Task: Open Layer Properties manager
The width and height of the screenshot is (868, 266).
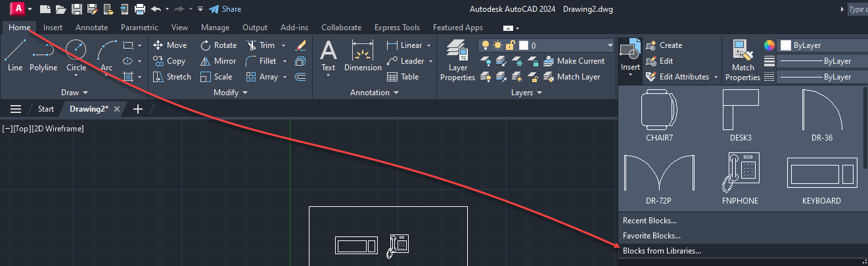Action: 457,59
